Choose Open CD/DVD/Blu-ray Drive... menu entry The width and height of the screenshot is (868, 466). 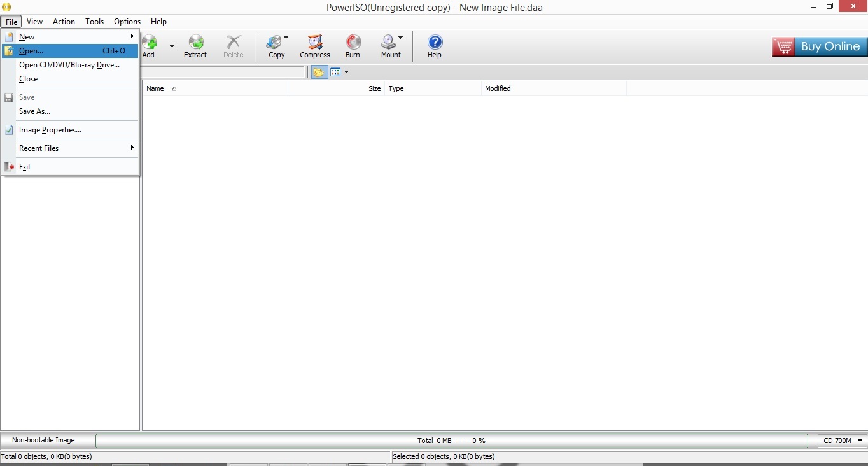coord(71,65)
